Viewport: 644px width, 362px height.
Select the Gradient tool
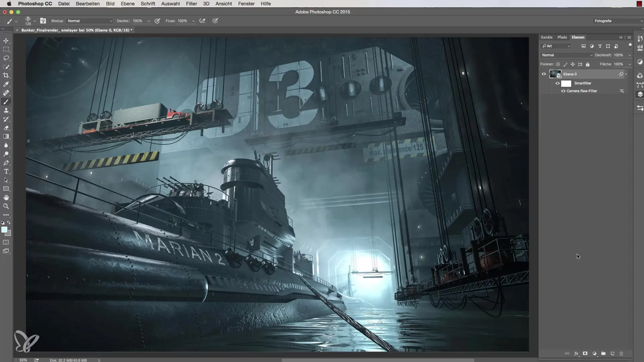point(6,137)
